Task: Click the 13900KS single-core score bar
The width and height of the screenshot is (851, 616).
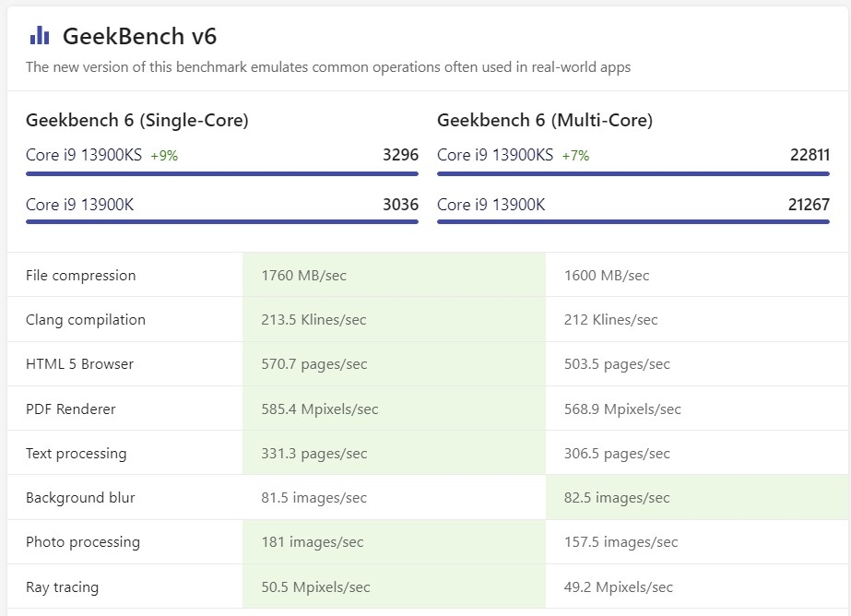Action: pos(222,173)
